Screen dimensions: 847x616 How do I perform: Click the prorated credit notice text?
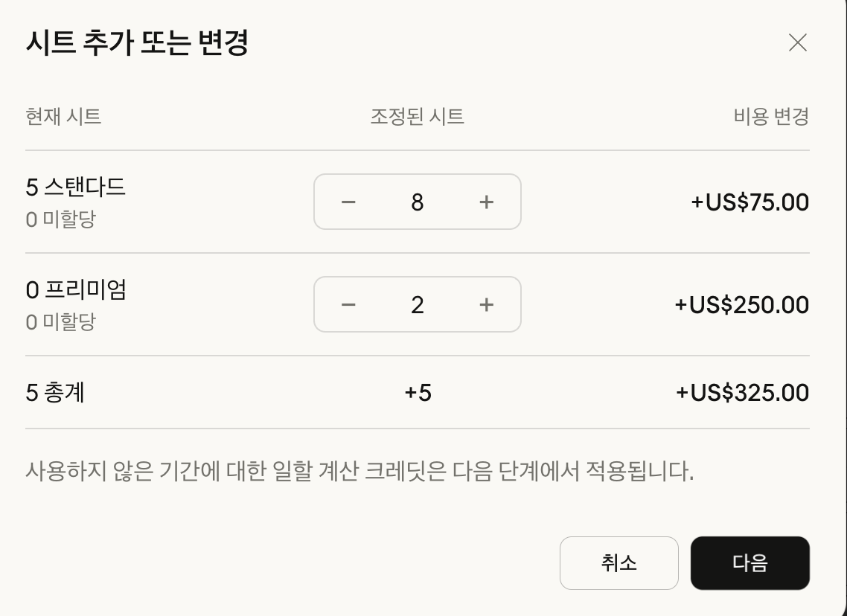[359, 472]
